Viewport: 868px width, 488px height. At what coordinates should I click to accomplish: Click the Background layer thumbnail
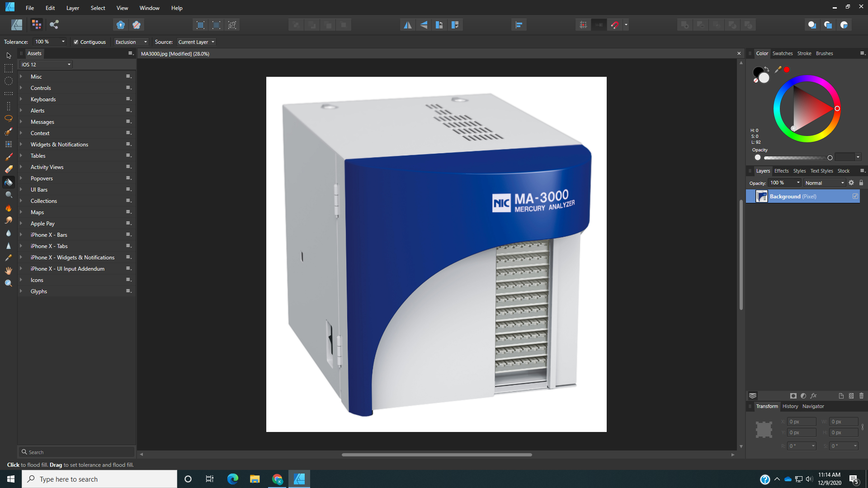coord(762,196)
